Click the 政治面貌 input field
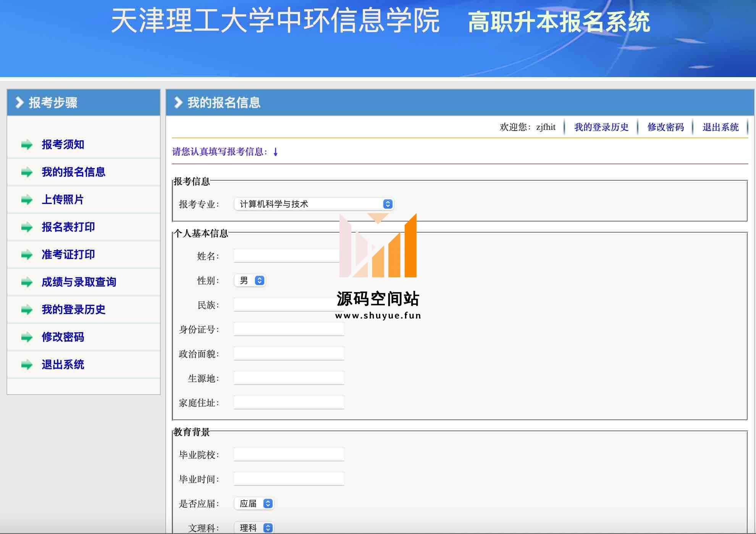The image size is (756, 534). click(x=289, y=354)
